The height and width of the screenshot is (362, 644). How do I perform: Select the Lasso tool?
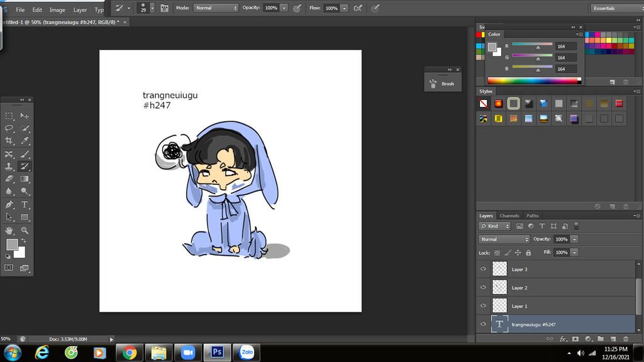pyautogui.click(x=9, y=128)
